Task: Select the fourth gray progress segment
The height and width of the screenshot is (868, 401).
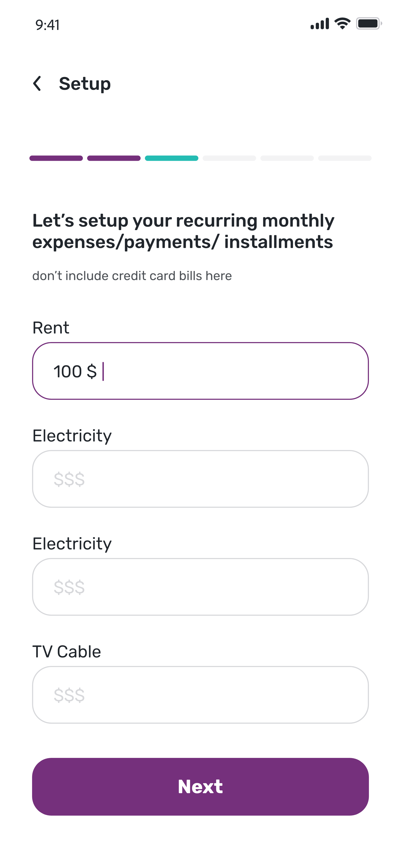Action: [x=229, y=158]
